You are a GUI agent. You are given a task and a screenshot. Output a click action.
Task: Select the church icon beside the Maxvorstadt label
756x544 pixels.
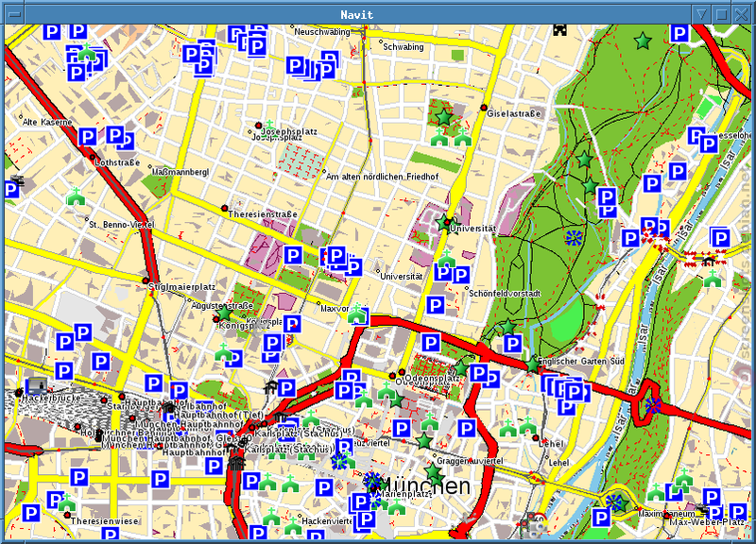(357, 314)
